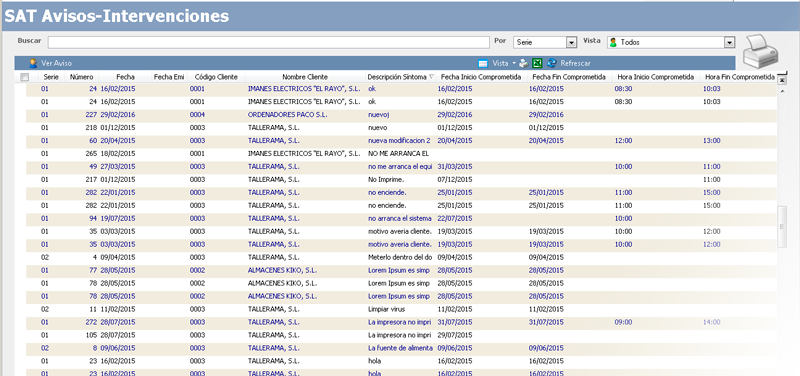This screenshot has height=376, width=800.
Task: Select notice number 60
Action: tap(93, 141)
